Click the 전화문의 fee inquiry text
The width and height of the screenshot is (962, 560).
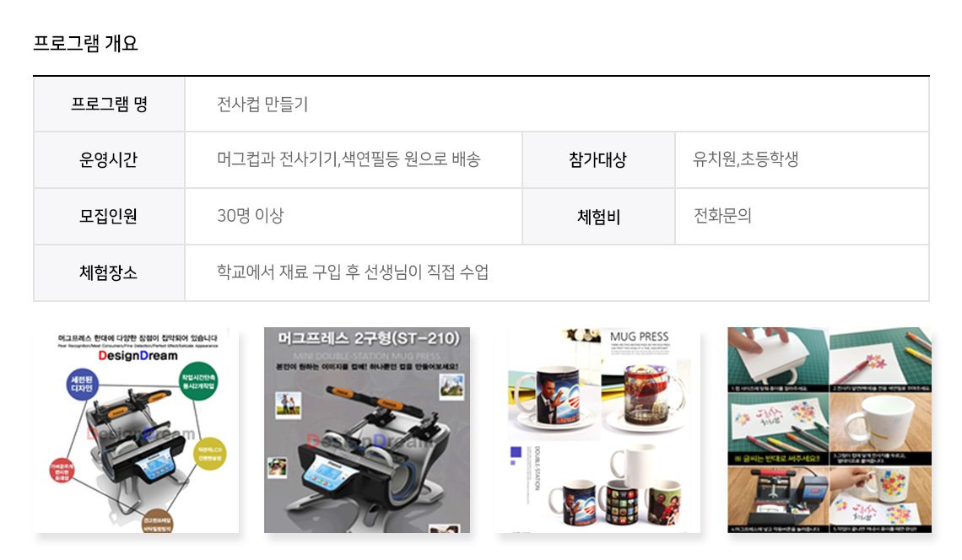pos(722,216)
